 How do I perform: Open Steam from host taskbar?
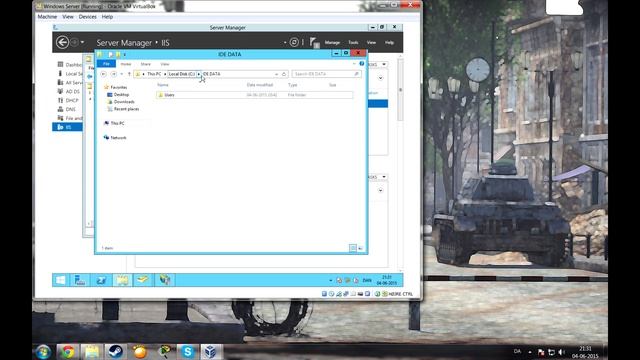(116, 351)
